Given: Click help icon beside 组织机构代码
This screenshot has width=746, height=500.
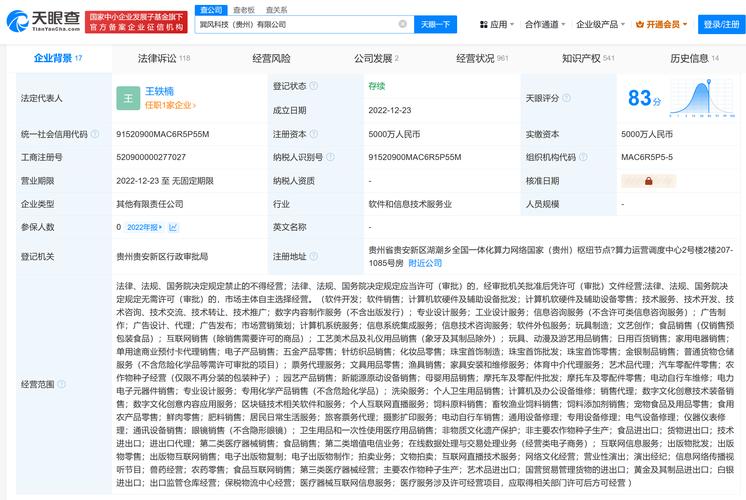Looking at the screenshot, I should [583, 157].
